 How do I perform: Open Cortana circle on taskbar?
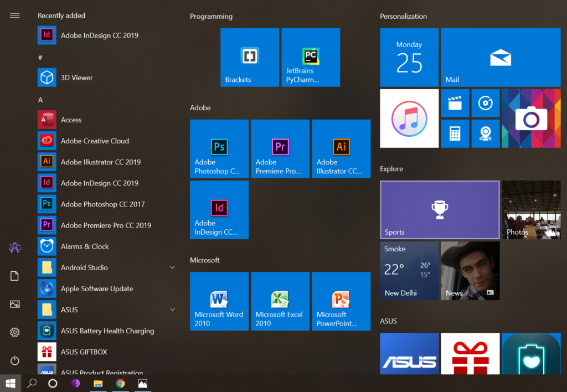pyautogui.click(x=53, y=383)
